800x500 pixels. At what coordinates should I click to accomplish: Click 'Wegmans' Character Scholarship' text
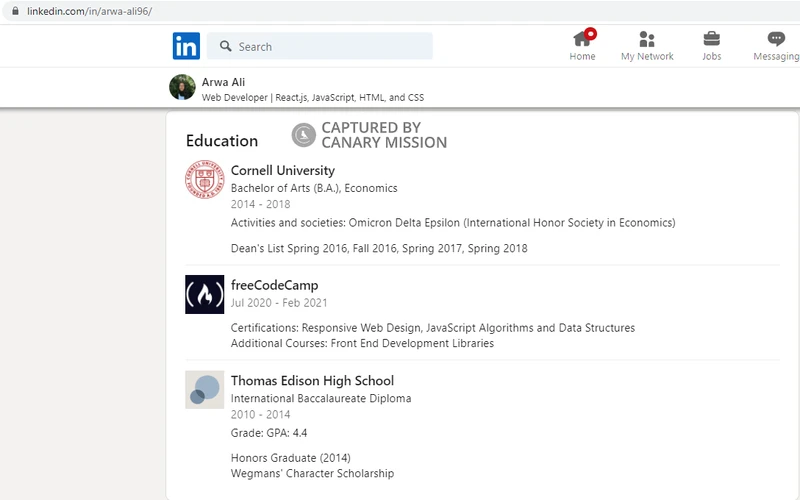(x=312, y=473)
